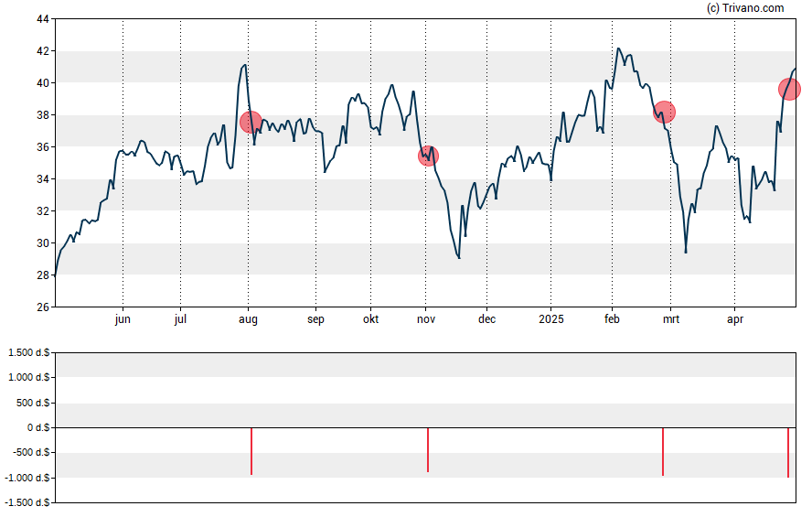Click the 'apr' axis label
The image size is (812, 517).
tap(735, 319)
